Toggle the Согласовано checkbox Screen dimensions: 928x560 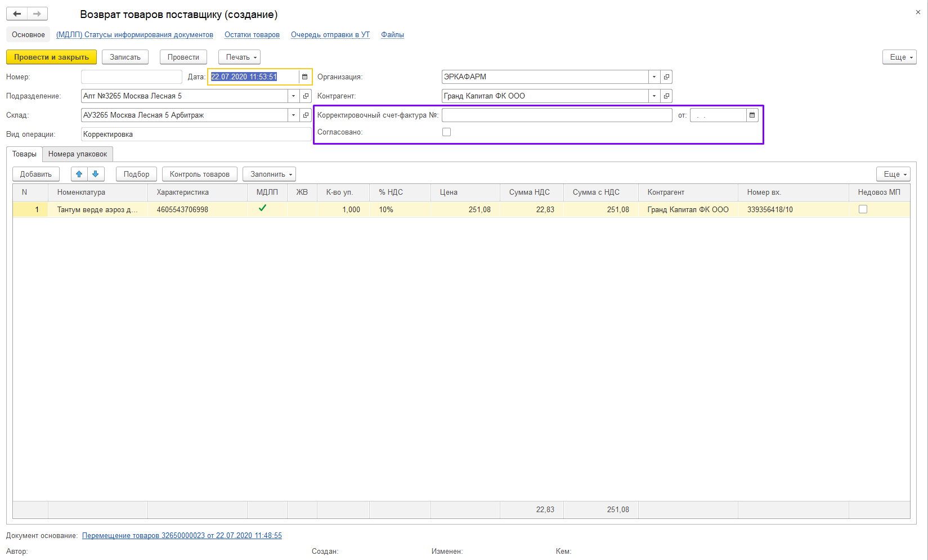tap(447, 132)
